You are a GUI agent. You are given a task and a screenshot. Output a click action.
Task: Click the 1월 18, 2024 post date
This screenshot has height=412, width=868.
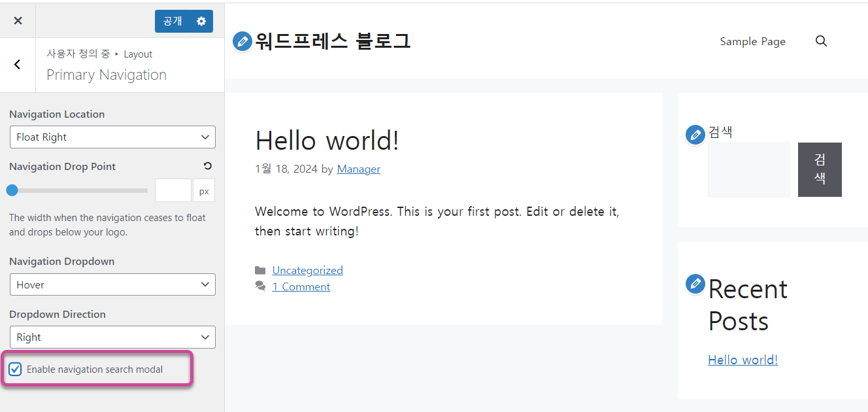pyautogui.click(x=286, y=169)
